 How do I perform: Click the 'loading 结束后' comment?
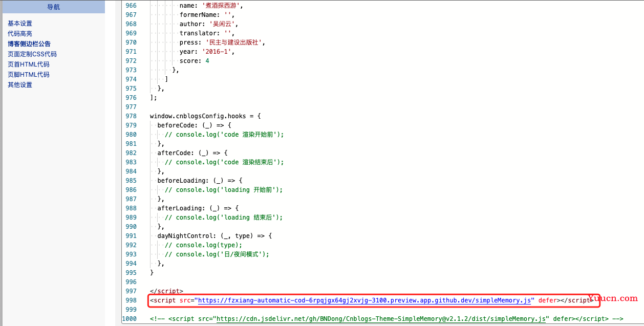pyautogui.click(x=224, y=218)
